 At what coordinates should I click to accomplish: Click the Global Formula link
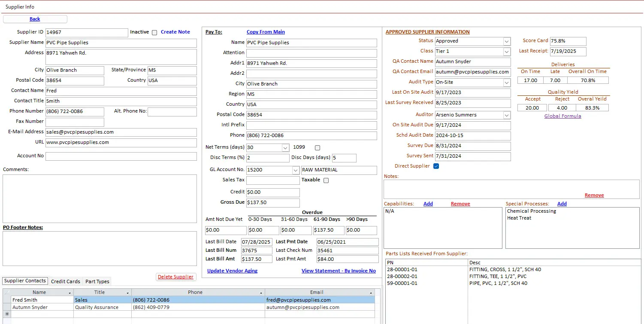[562, 116]
